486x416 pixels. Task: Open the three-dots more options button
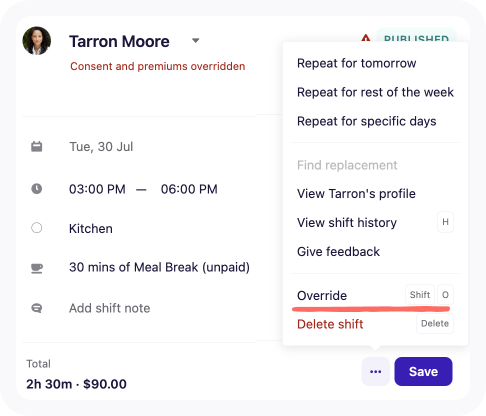[376, 371]
